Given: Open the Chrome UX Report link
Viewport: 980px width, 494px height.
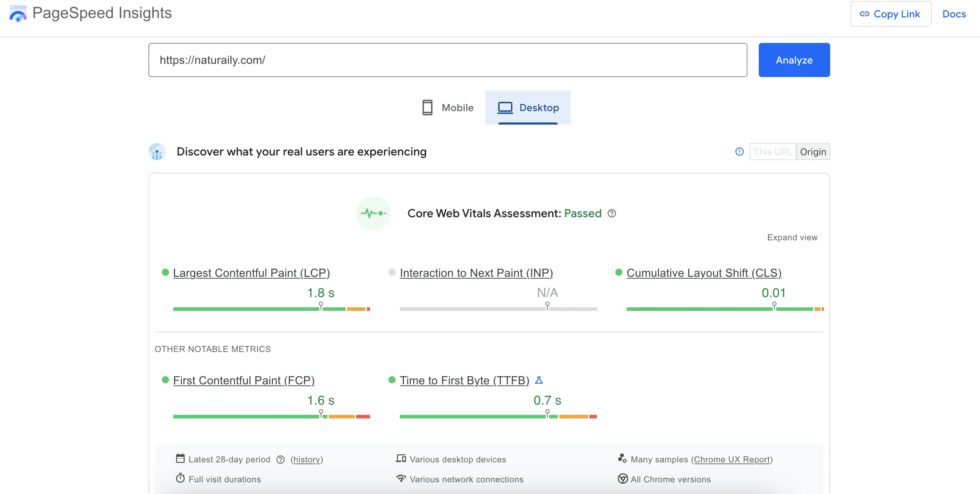Looking at the screenshot, I should (x=732, y=460).
